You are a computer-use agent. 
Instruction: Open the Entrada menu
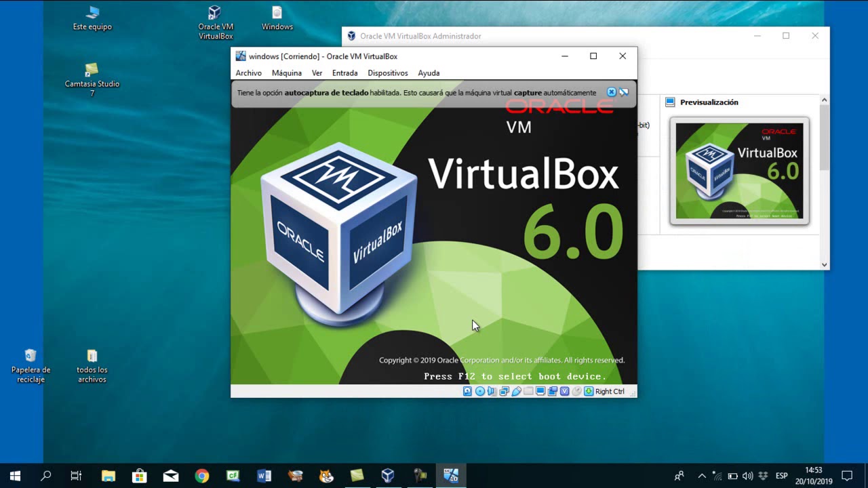coord(345,73)
